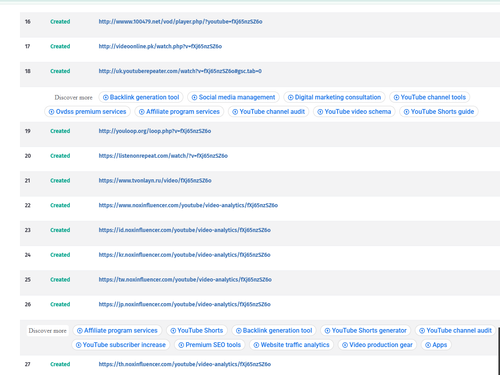Click the Backlink generation tool chip below row 26
Image resolution: width=500 pixels, height=375 pixels.
(x=274, y=331)
